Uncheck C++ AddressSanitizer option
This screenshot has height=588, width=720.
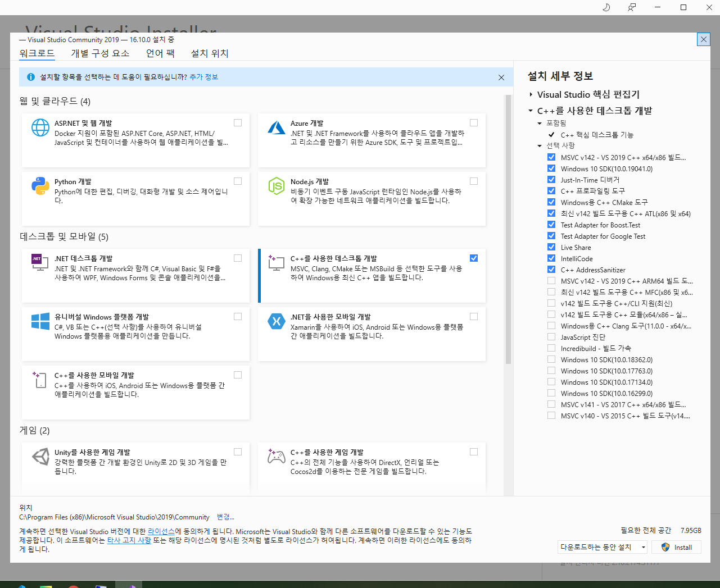(x=551, y=270)
